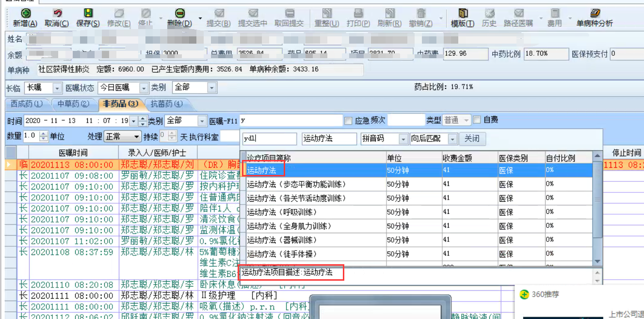Switch to the 西成药(1) tab
This screenshot has width=644, height=319.
coord(27,104)
